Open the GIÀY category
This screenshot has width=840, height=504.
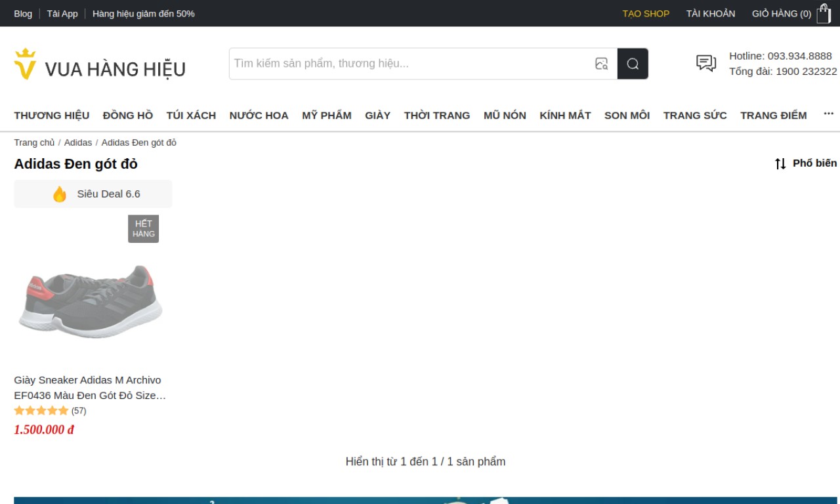pos(377,115)
